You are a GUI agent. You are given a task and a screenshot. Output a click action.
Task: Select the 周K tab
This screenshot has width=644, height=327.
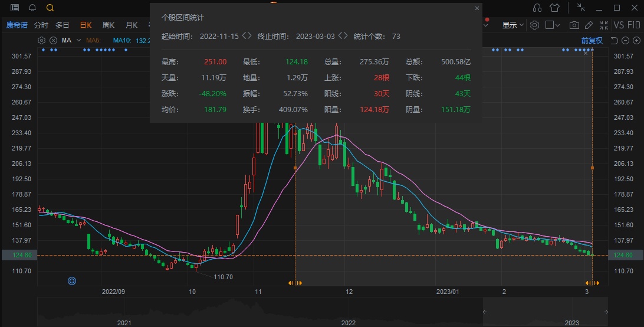109,25
